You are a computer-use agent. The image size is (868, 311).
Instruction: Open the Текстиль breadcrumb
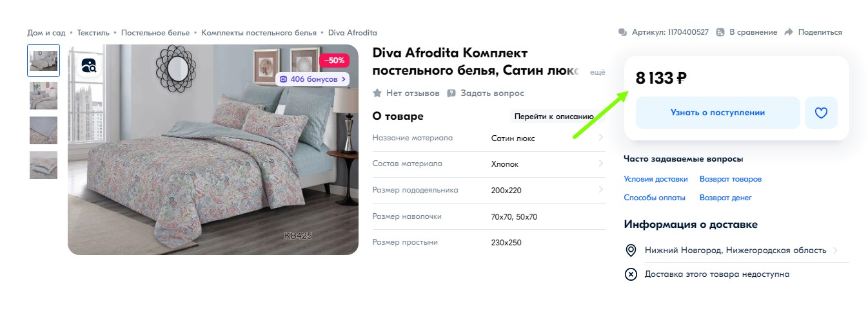click(93, 32)
